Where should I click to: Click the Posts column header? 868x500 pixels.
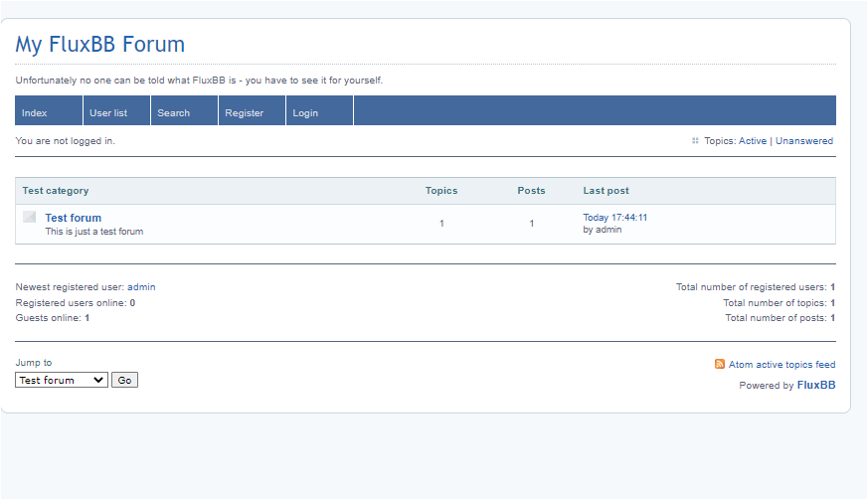531,191
